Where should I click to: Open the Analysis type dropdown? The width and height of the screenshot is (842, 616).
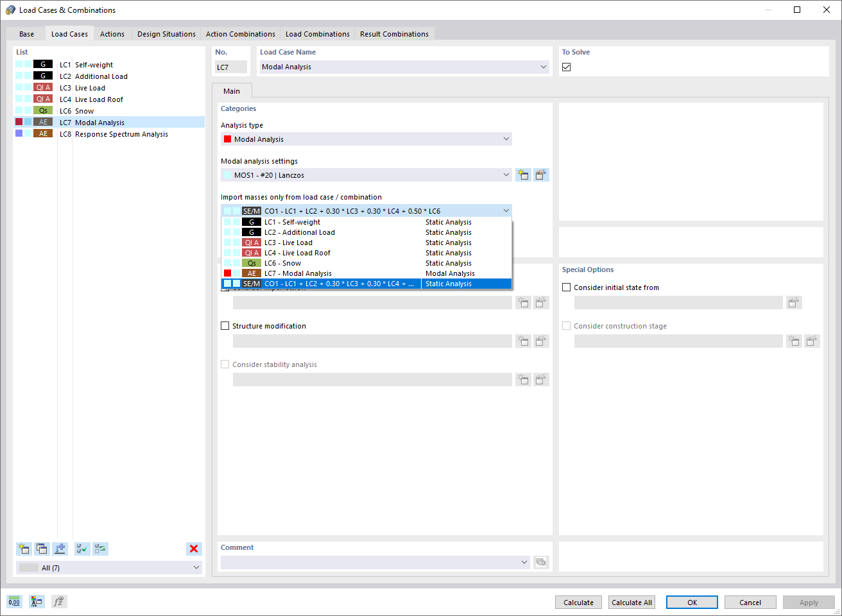[x=506, y=139]
